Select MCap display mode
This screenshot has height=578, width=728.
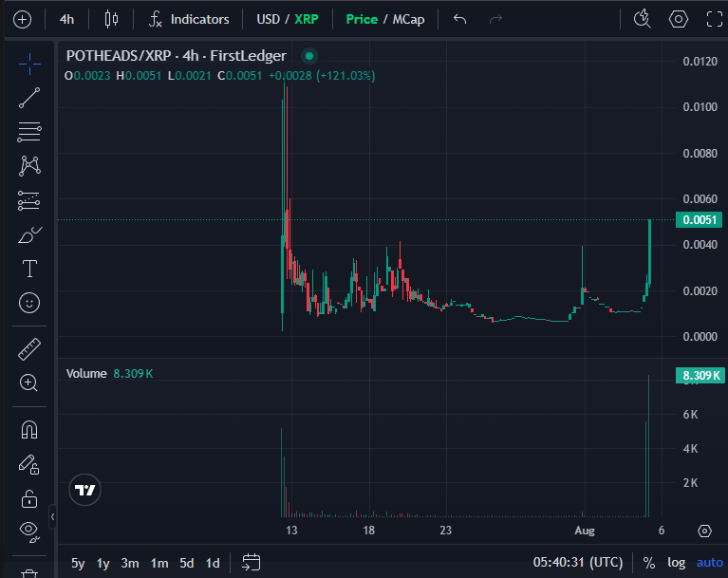click(408, 20)
